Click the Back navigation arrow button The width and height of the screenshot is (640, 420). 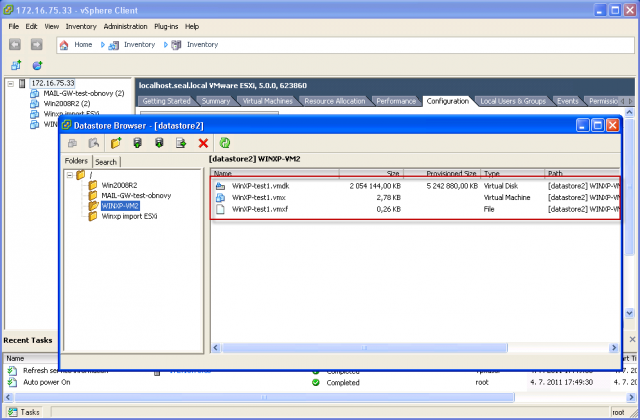click(x=15, y=44)
